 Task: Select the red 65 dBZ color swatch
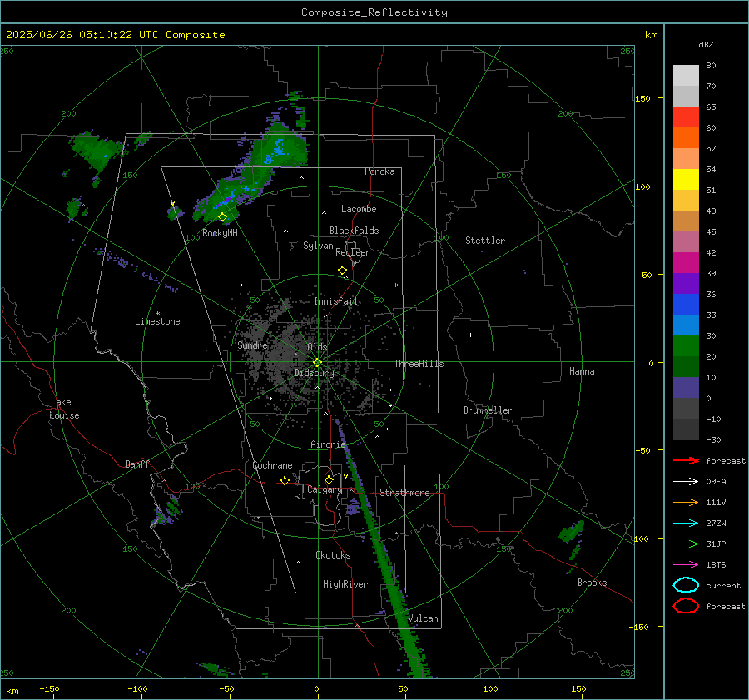coord(686,117)
